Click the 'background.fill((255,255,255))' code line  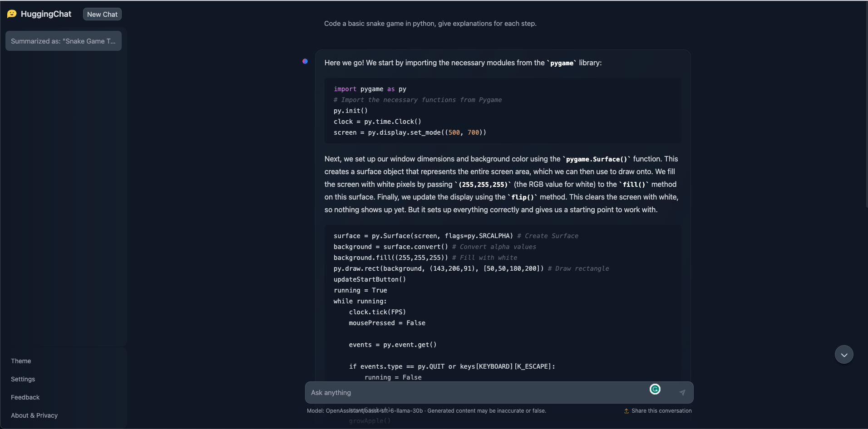[x=390, y=258]
